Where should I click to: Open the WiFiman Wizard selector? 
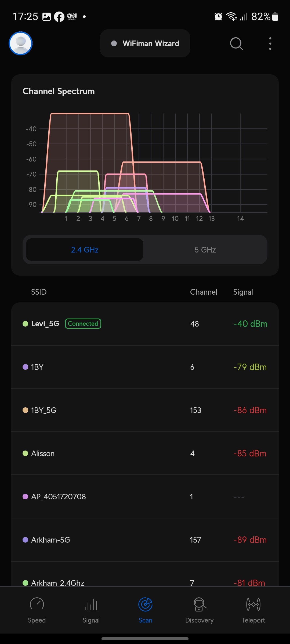pyautogui.click(x=145, y=43)
